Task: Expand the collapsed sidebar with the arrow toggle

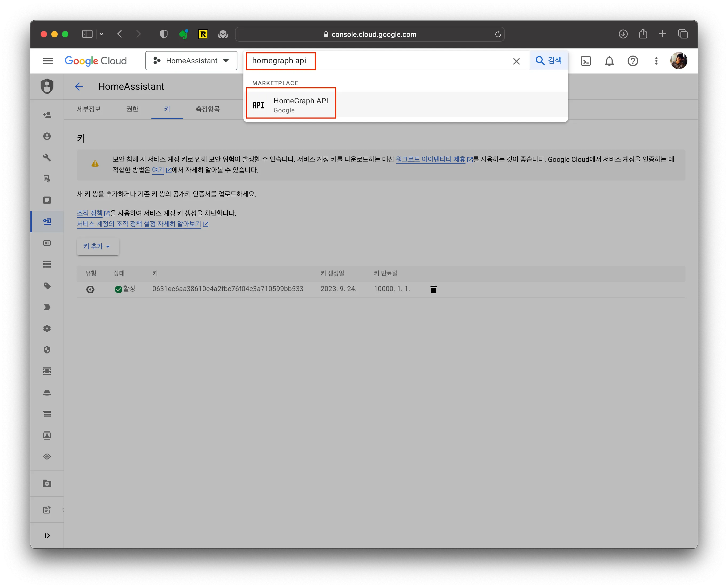Action: (x=47, y=535)
